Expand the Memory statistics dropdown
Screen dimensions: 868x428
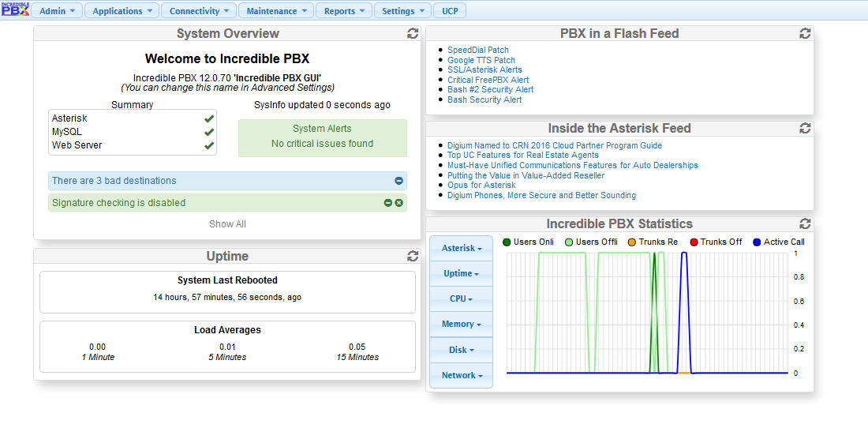coord(461,325)
